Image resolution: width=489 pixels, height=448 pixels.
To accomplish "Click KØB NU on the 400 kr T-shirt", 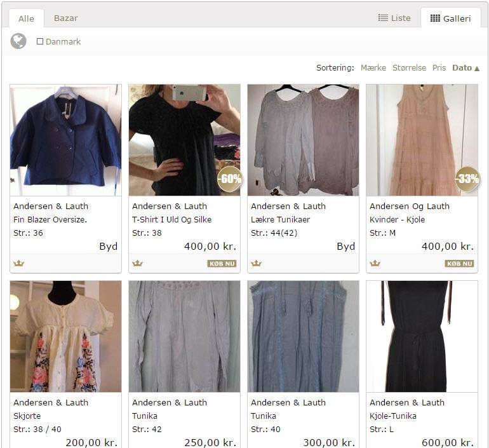I will click(222, 264).
